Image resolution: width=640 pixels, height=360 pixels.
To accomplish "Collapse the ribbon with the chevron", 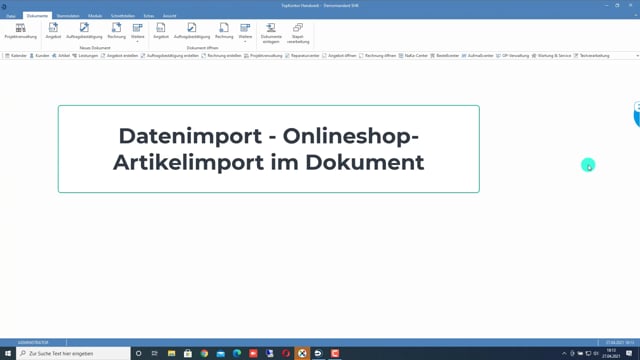I will [636, 16].
